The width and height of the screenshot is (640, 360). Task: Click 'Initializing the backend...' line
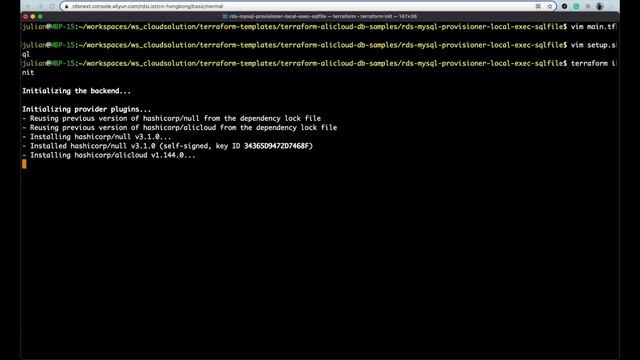pyautogui.click(x=76, y=91)
